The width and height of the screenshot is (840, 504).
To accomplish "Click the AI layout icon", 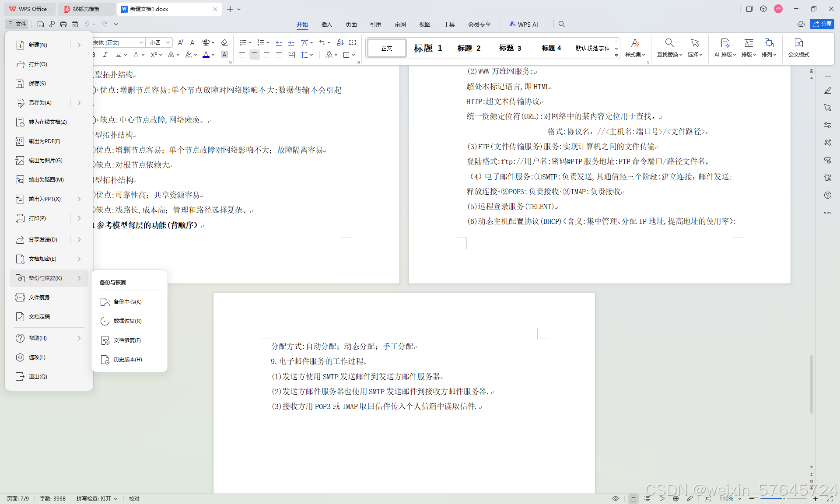I will tap(725, 43).
